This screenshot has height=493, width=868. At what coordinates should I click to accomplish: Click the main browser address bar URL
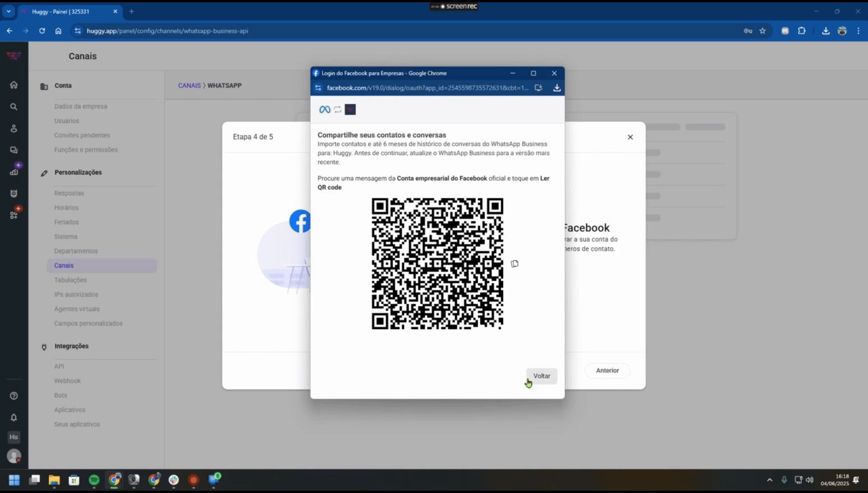167,31
